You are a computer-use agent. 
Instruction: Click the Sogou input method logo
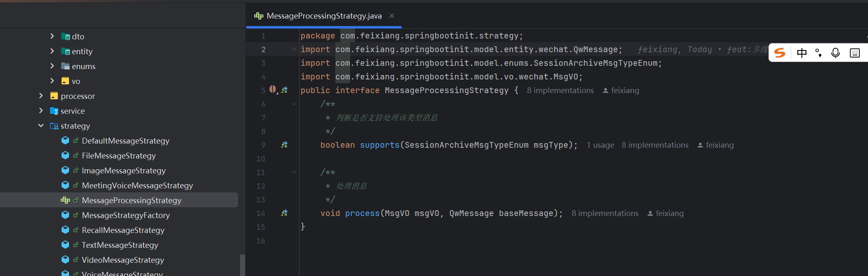click(x=780, y=53)
